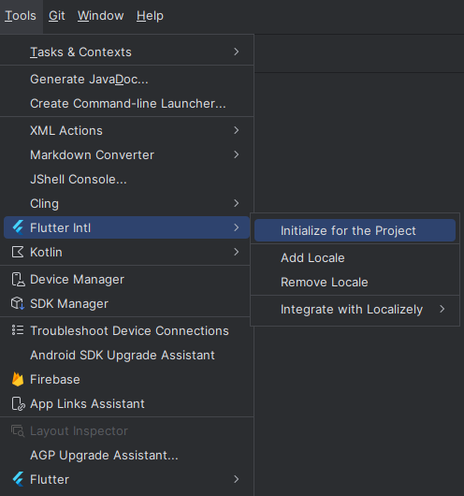Click the Layout Inspector magnifier icon
The height and width of the screenshot is (496, 464).
[18, 431]
